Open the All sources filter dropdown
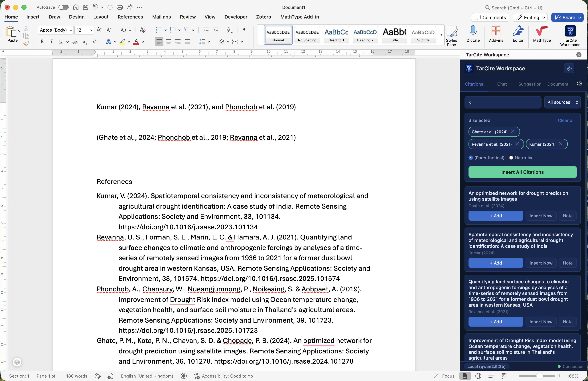 [562, 102]
